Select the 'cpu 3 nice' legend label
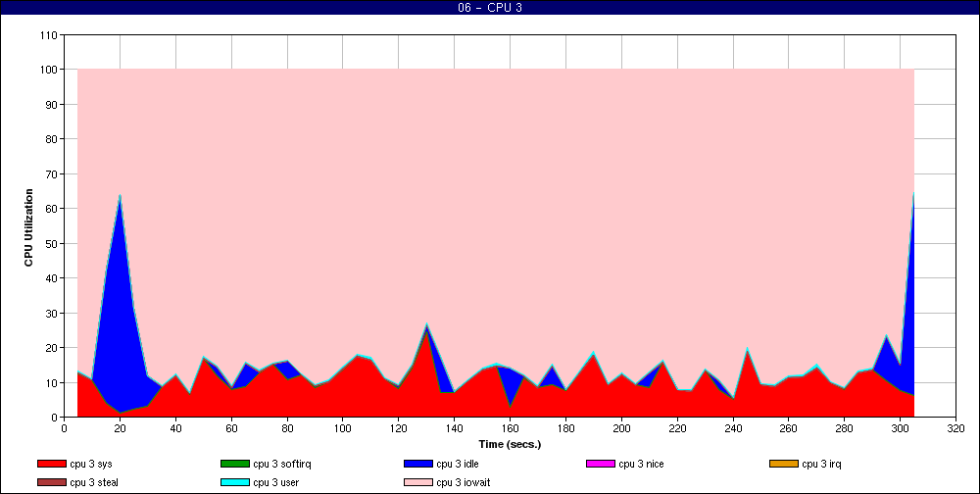 click(x=641, y=464)
